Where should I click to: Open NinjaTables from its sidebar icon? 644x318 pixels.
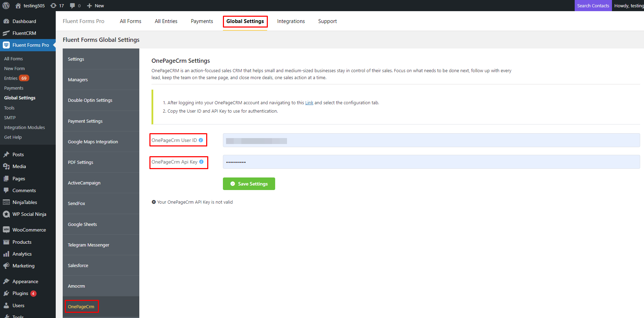point(6,202)
